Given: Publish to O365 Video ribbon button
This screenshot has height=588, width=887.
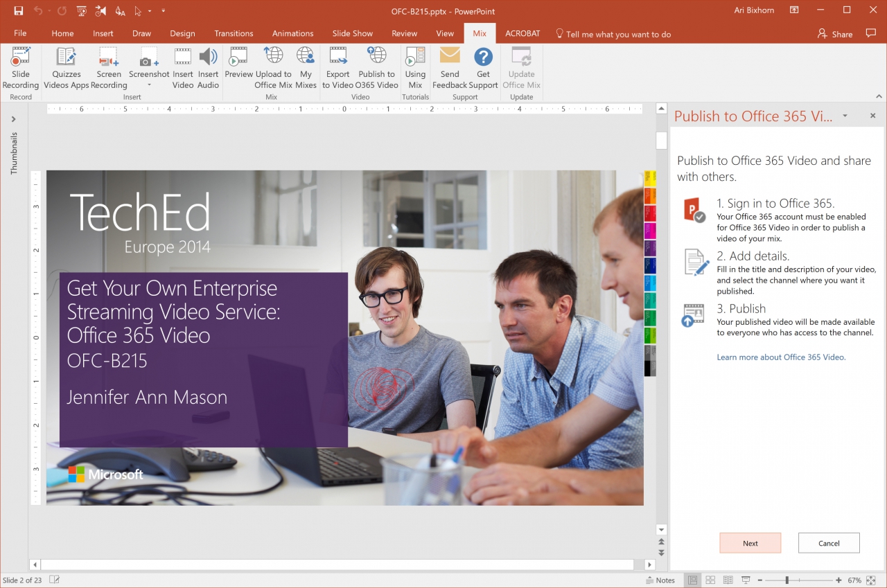Looking at the screenshot, I should (x=377, y=69).
